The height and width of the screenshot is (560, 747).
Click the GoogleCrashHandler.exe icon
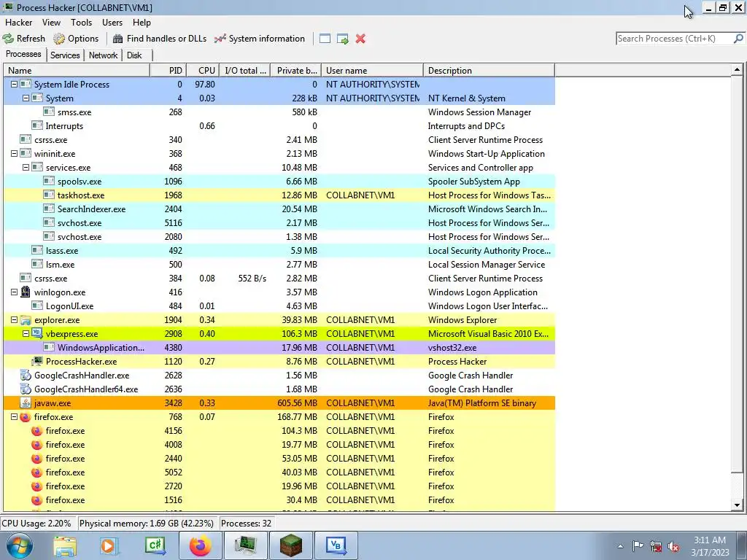click(x=26, y=376)
